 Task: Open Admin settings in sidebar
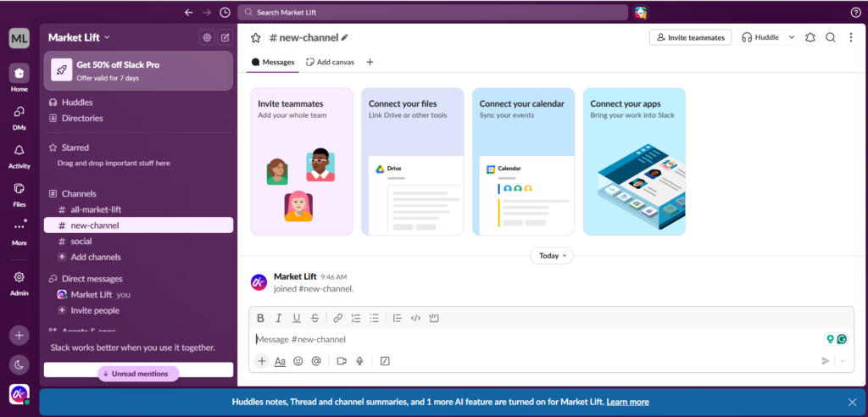19,282
